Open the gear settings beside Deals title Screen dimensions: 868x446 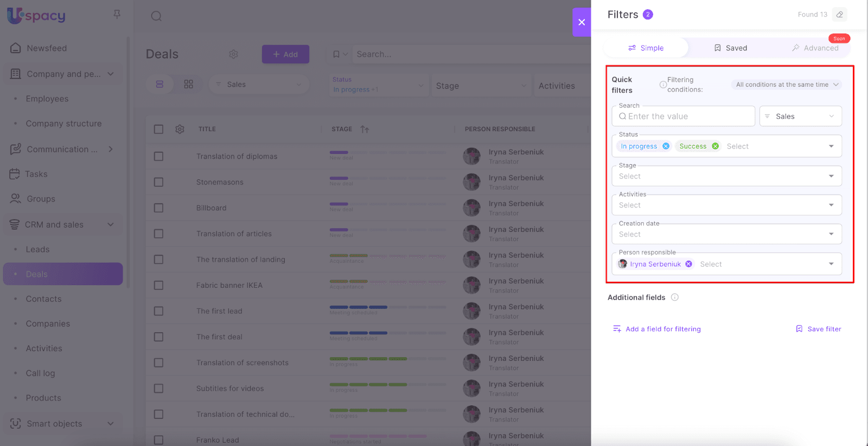point(233,54)
